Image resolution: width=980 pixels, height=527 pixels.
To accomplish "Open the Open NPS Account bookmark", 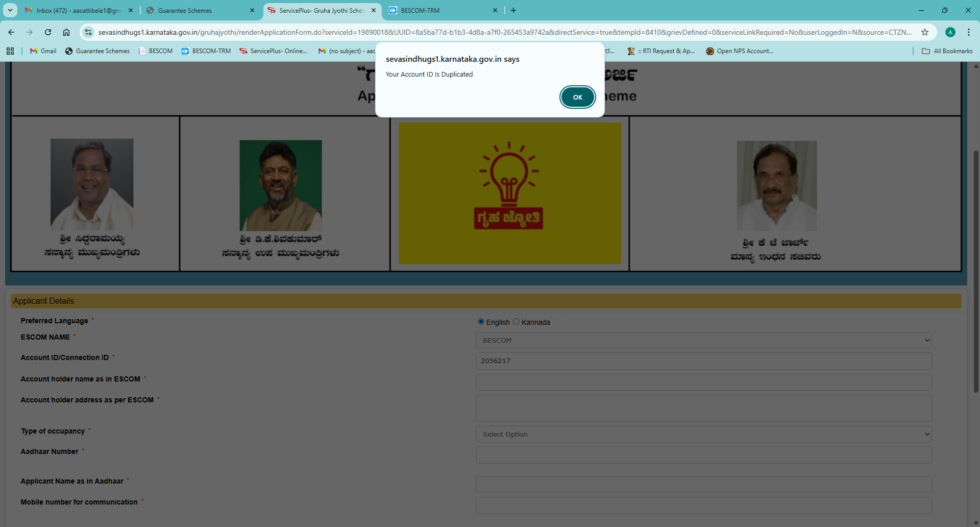I will coord(740,51).
